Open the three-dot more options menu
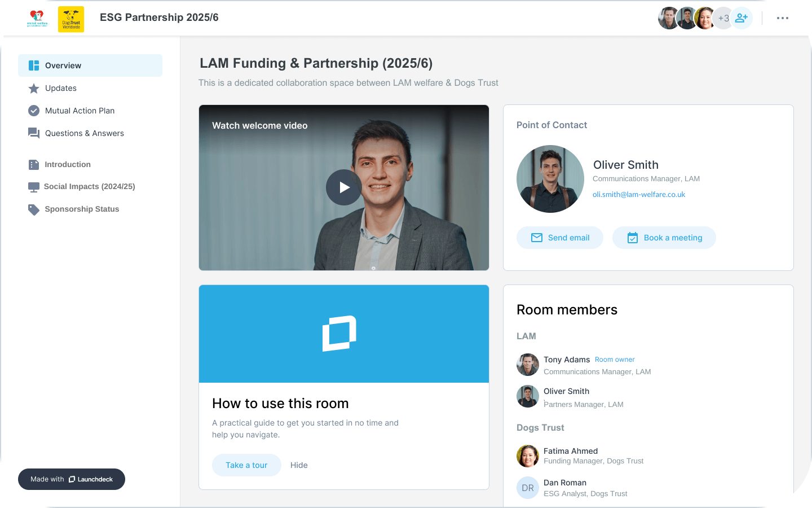812x508 pixels. point(783,18)
